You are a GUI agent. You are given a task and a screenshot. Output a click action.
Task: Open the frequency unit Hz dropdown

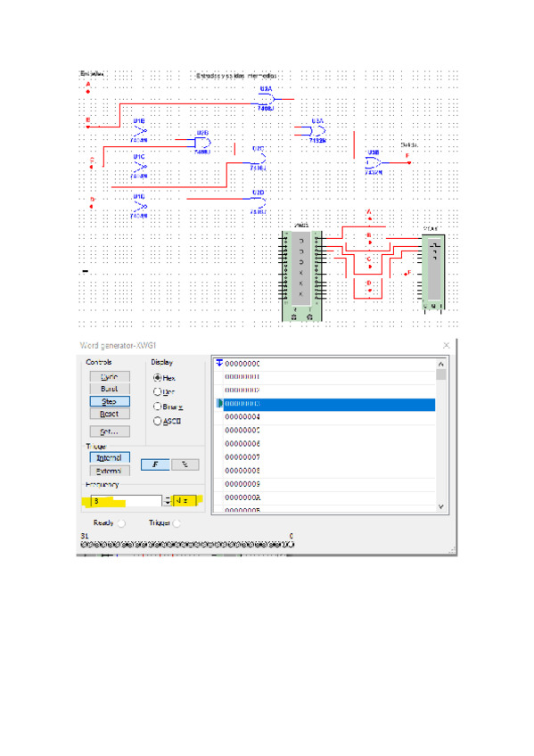click(x=185, y=501)
